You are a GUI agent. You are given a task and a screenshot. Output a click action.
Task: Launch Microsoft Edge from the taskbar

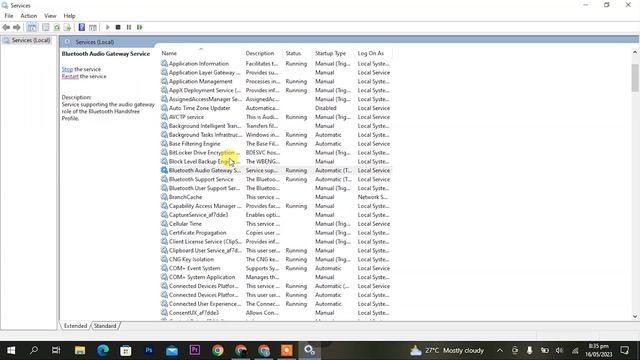(103, 350)
